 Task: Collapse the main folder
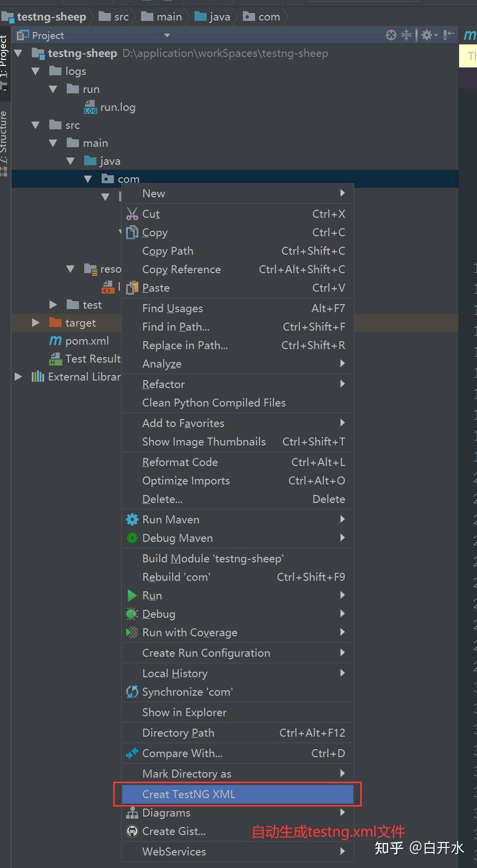point(53,143)
